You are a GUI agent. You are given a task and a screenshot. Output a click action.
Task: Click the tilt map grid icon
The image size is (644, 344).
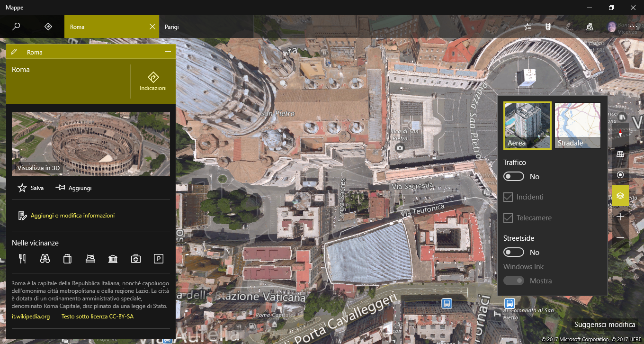[x=620, y=154]
